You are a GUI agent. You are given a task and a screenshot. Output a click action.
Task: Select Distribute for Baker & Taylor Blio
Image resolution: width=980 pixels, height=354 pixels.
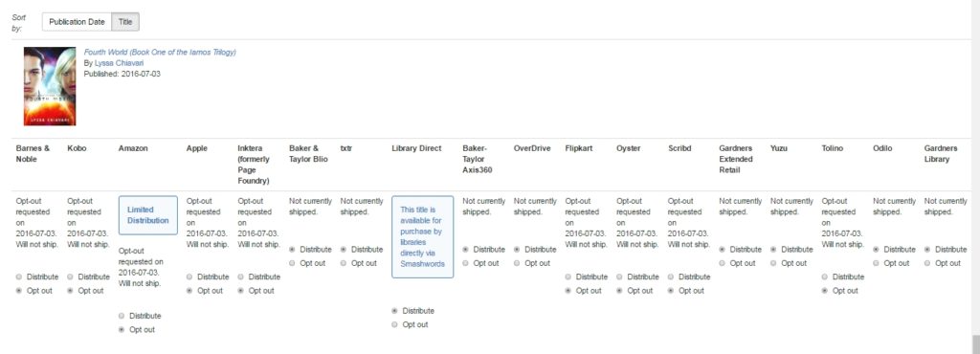(x=292, y=249)
